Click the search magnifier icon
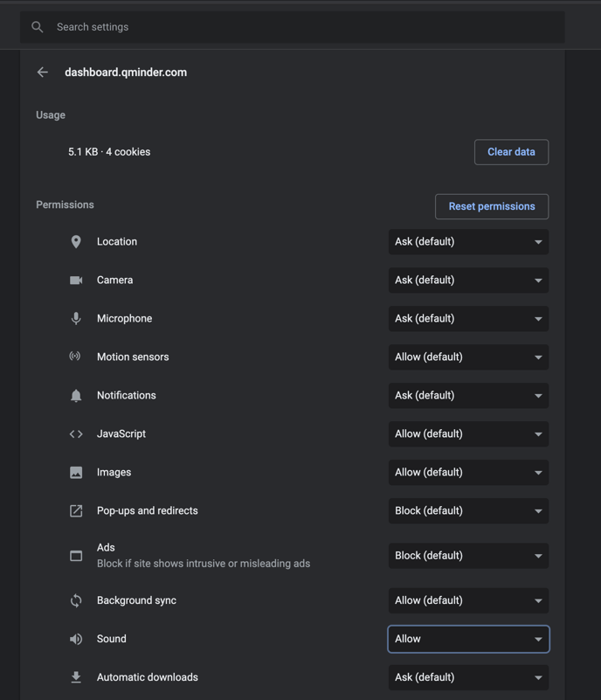Image resolution: width=601 pixels, height=700 pixels. click(x=38, y=27)
